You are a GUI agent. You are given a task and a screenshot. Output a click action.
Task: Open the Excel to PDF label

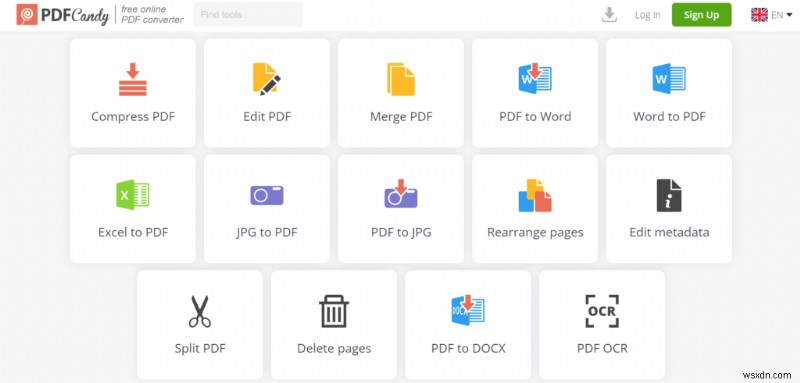tap(133, 232)
